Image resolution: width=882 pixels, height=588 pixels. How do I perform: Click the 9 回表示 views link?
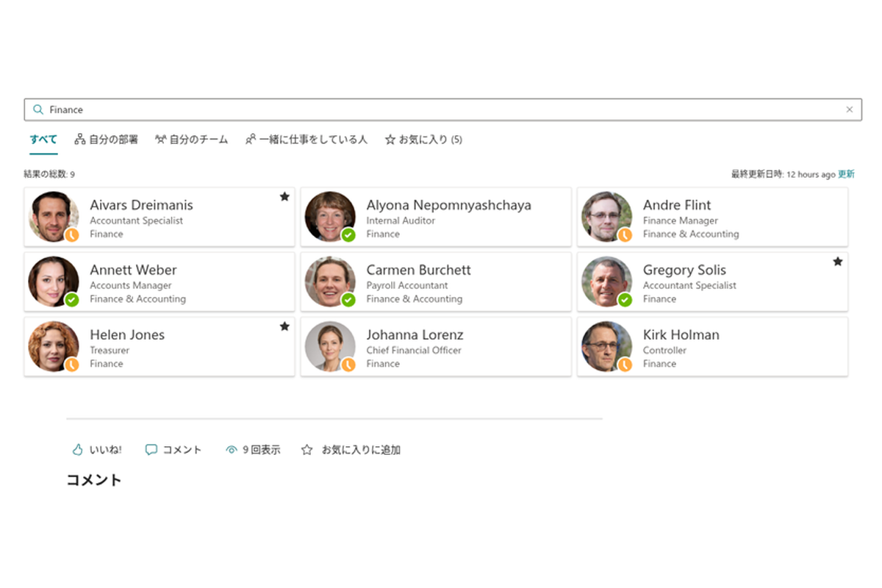(253, 450)
